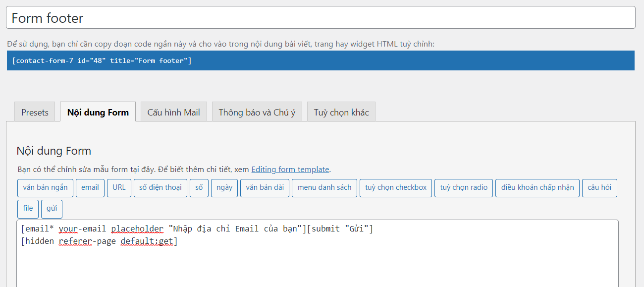This screenshot has width=644, height=287.
Task: Open the Editing form template link
Action: pyautogui.click(x=290, y=170)
